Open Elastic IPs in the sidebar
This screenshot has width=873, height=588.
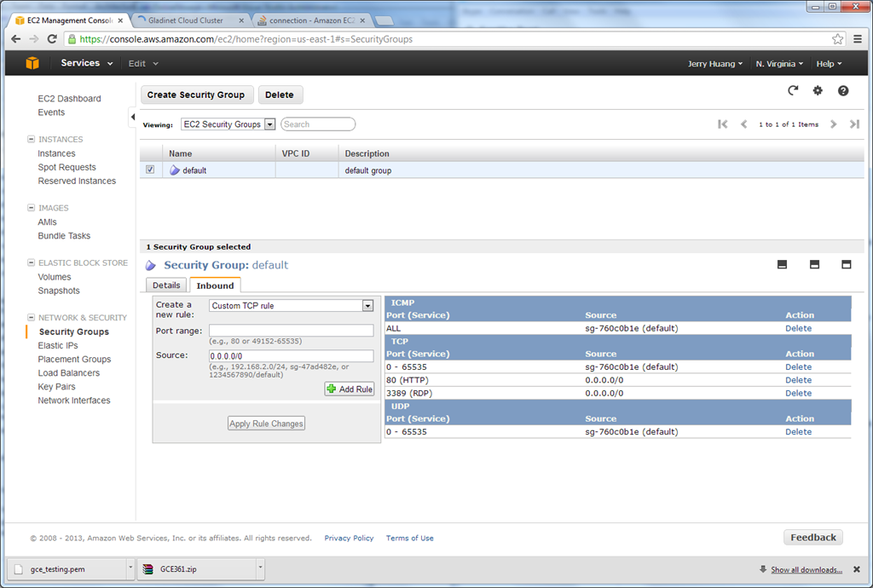click(58, 345)
